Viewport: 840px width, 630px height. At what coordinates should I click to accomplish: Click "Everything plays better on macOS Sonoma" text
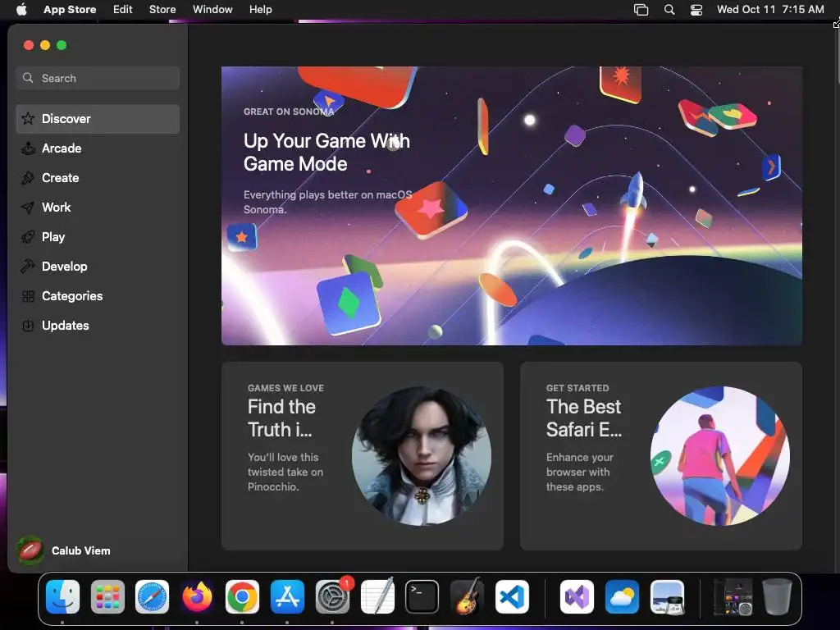click(328, 202)
